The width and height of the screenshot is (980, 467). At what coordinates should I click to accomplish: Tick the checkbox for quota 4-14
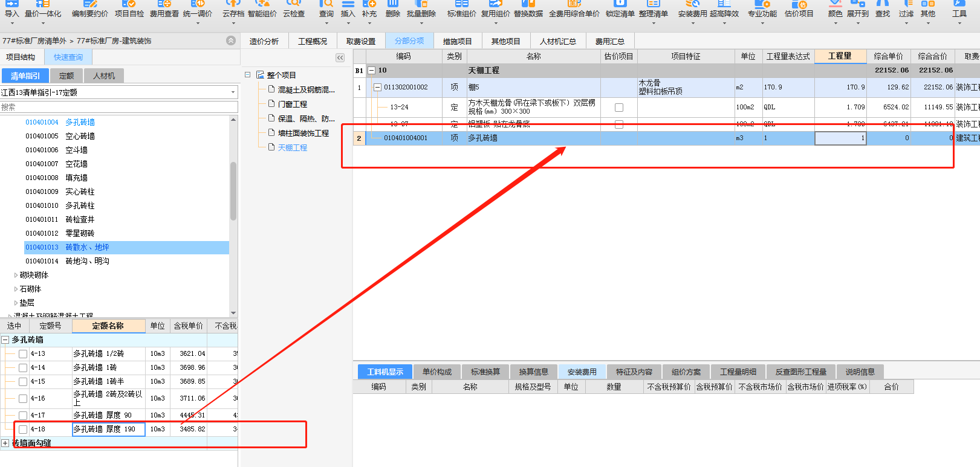tap(23, 368)
